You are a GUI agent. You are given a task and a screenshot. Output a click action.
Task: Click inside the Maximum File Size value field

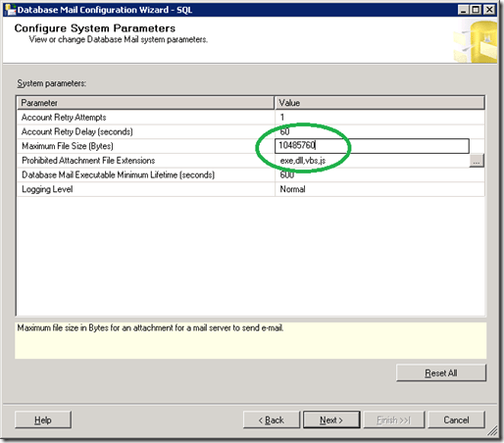(x=372, y=146)
